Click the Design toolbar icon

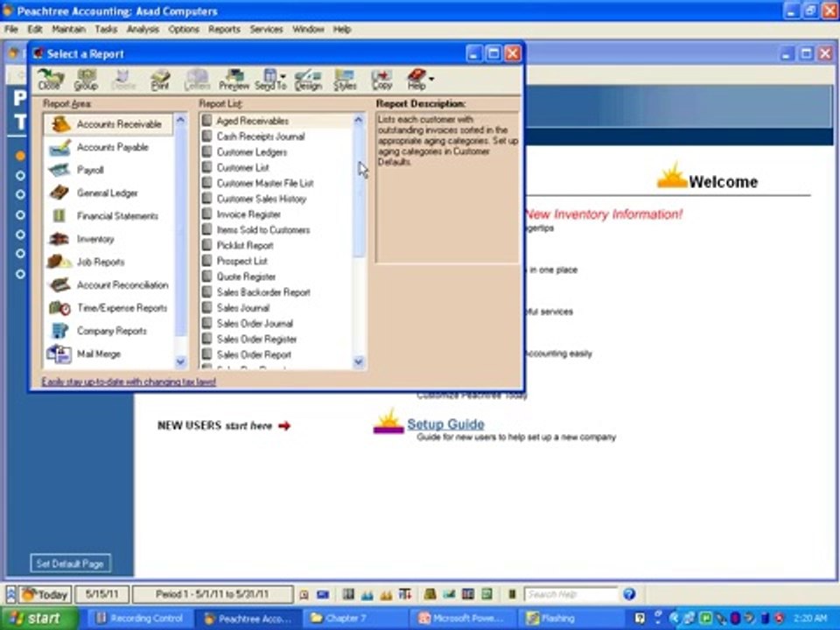pos(308,80)
